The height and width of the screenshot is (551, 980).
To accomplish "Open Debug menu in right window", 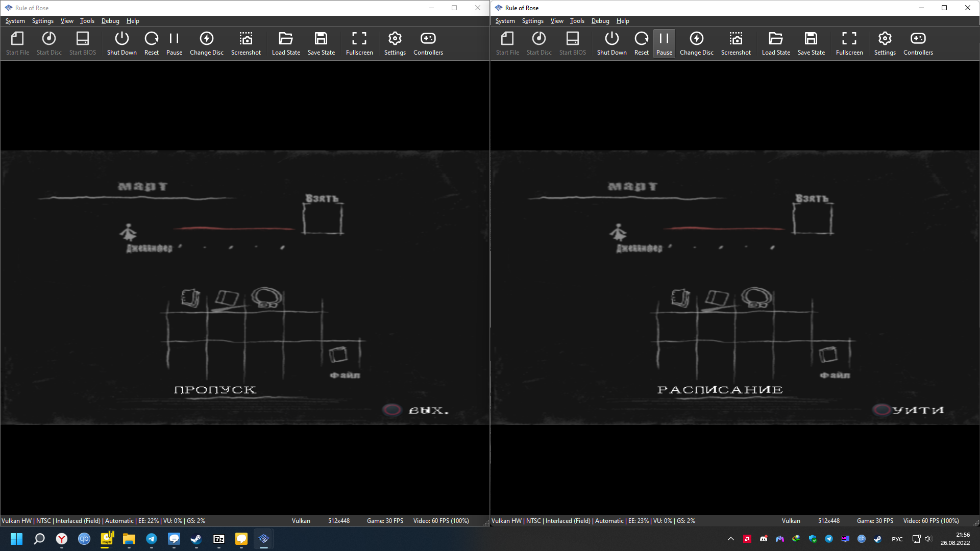I will coord(600,21).
